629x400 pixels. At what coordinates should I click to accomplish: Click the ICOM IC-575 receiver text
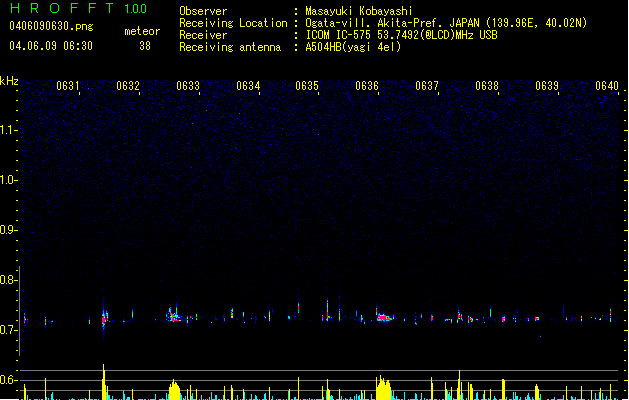[x=401, y=35]
